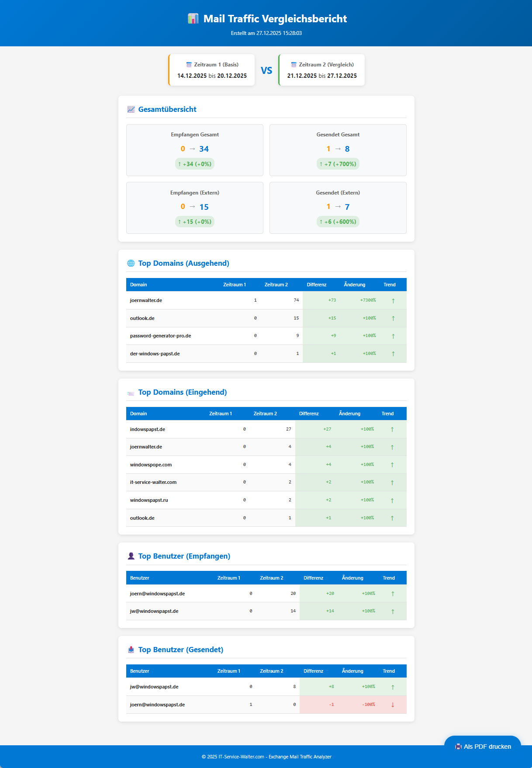Click the Differenz header in Top Domains (Eingehend)

pos(309,414)
